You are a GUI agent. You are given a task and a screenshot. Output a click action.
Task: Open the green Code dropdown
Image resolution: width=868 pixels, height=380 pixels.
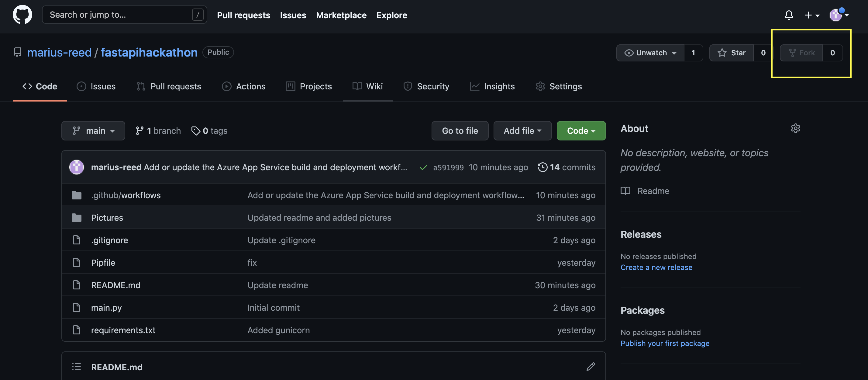[x=581, y=131]
